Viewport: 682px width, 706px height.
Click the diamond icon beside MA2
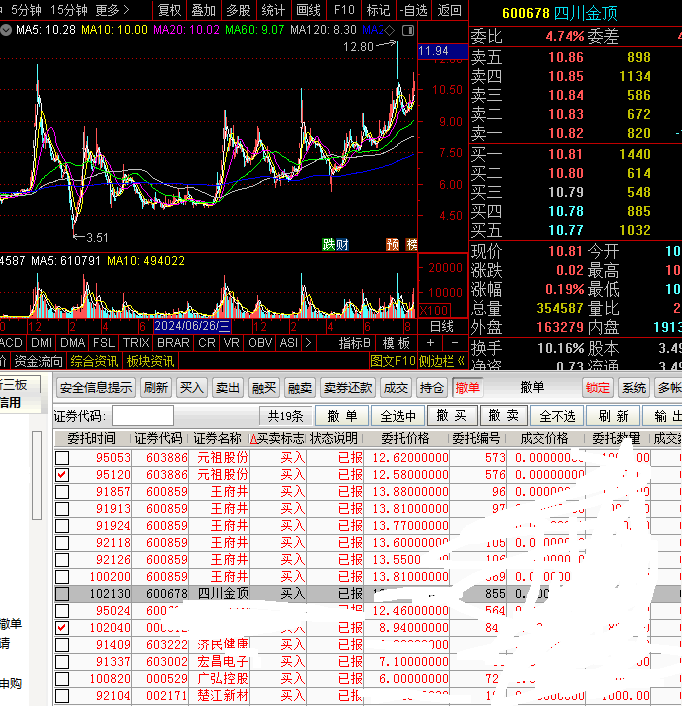pos(390,31)
